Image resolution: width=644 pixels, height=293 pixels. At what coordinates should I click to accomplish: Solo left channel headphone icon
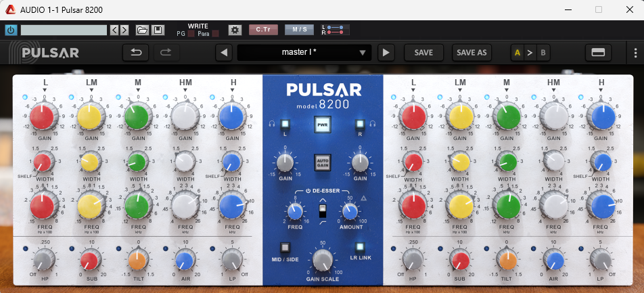click(271, 123)
